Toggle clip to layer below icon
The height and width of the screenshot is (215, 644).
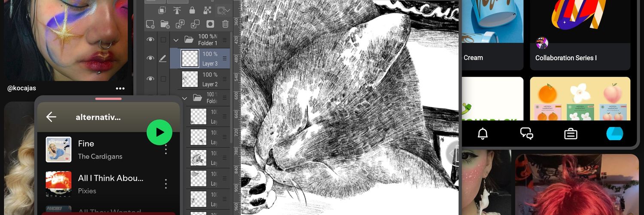coord(162,10)
